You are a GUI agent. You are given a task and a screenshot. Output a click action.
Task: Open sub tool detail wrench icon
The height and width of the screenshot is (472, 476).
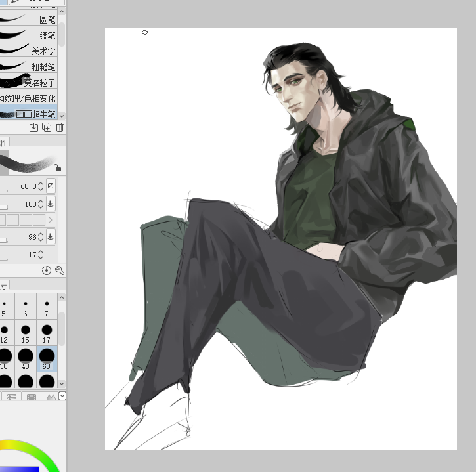(x=60, y=270)
